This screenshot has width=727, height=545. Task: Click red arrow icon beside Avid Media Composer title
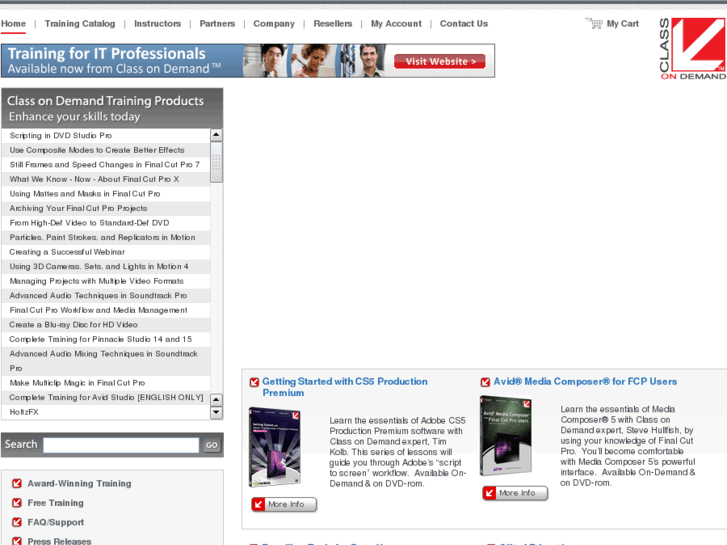tap(485, 382)
